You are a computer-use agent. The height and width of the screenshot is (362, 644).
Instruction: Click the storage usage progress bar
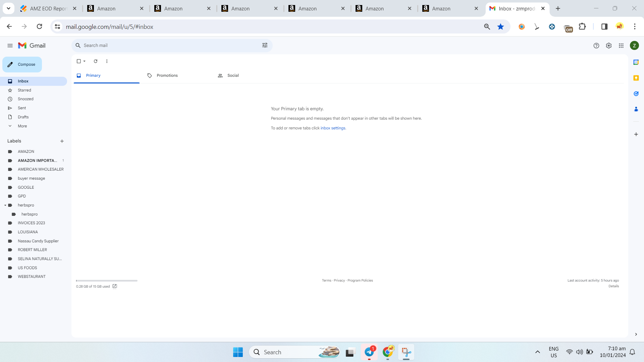(107, 281)
